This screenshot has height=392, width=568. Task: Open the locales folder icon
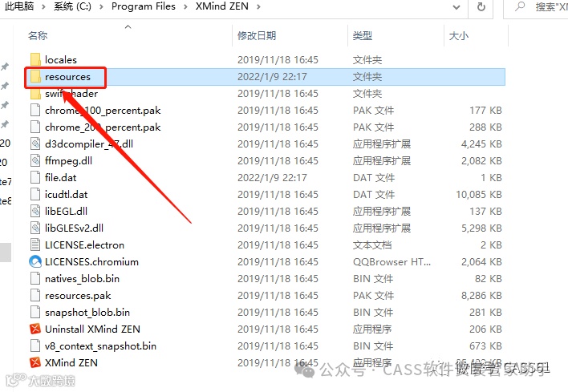[x=35, y=60]
